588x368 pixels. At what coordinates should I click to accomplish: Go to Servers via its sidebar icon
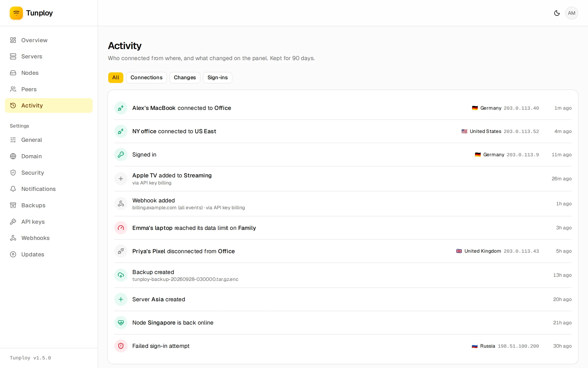pyautogui.click(x=13, y=56)
